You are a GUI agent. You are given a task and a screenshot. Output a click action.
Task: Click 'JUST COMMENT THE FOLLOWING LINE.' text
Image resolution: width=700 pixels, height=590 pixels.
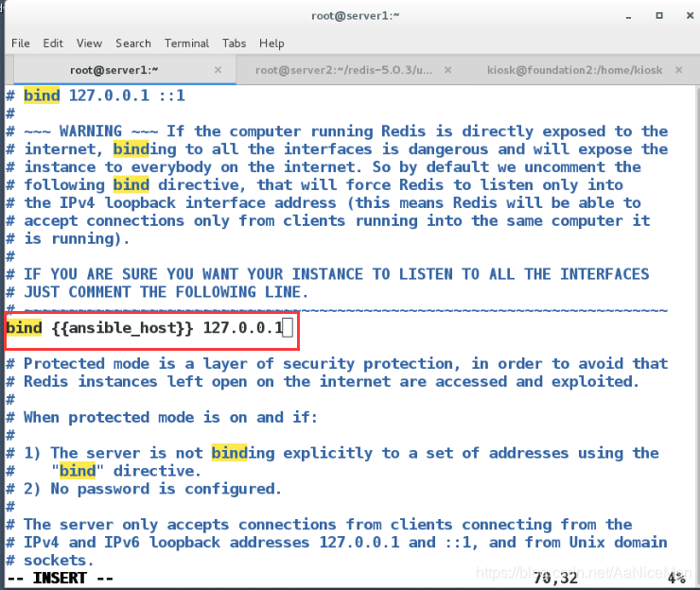[166, 292]
